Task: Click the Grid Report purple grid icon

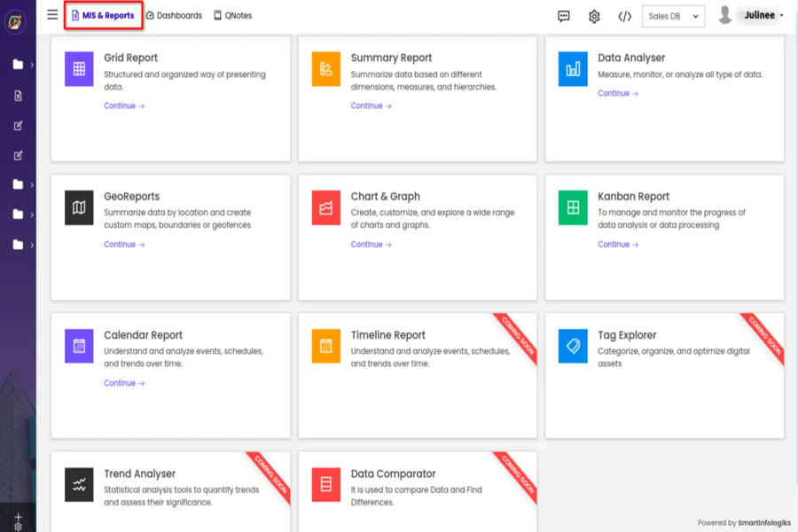Action: tap(79, 69)
